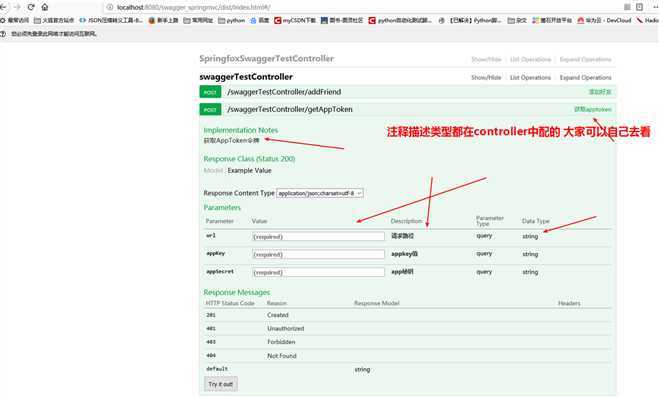Go back with the browser back arrow
Screen dimensions: 659x397
tap(3, 7)
